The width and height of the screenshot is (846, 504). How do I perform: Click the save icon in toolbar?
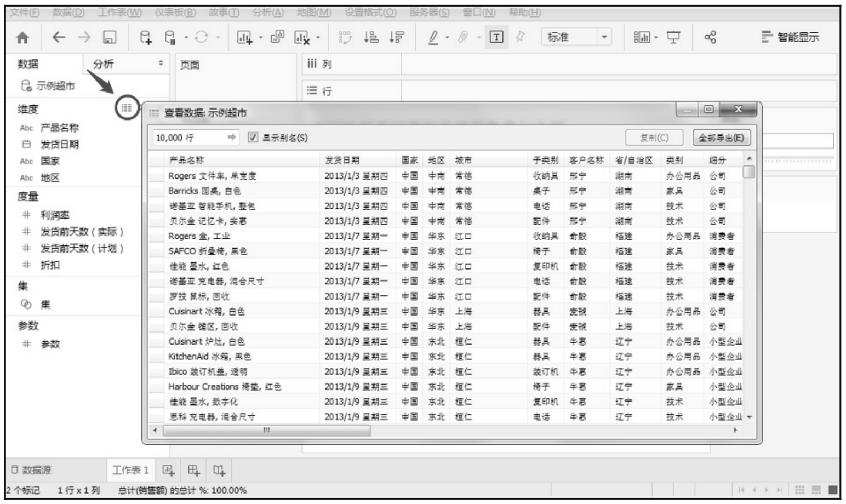coord(110,37)
